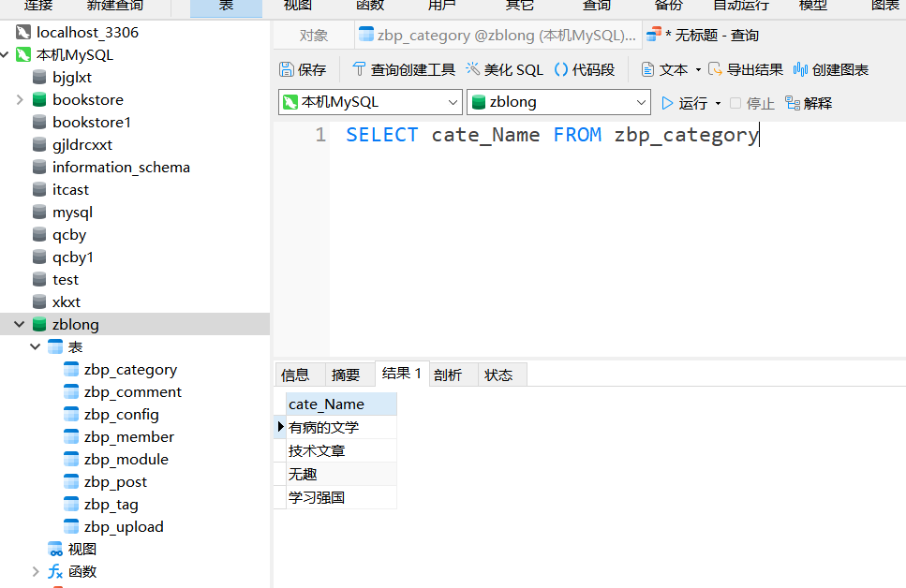Export results with 导出结果
906x588 pixels.
click(x=746, y=69)
